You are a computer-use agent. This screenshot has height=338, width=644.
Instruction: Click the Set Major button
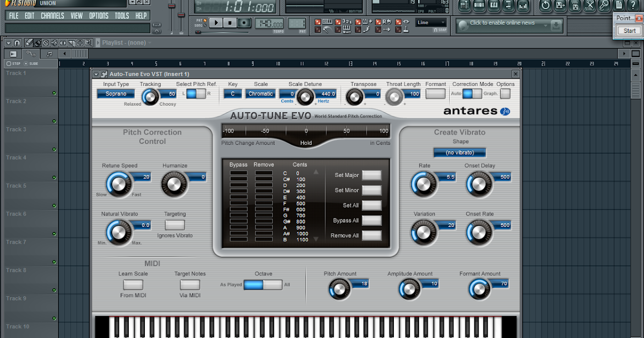point(372,175)
